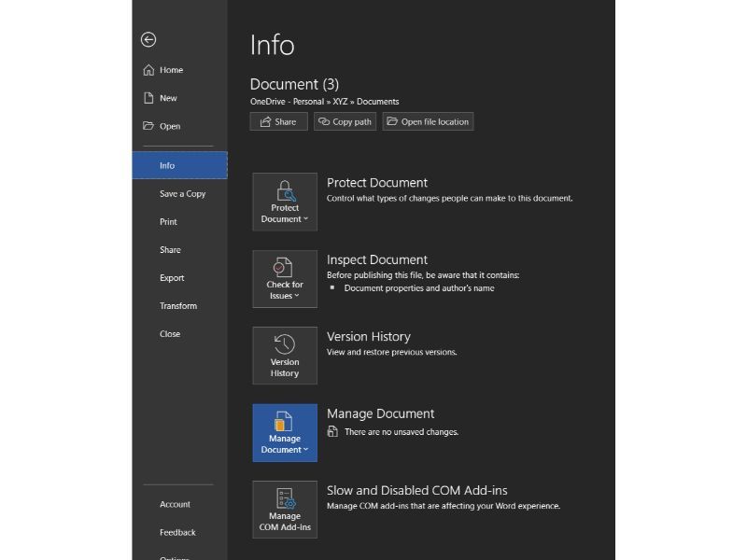Click the Open file location folder icon

coord(392,121)
